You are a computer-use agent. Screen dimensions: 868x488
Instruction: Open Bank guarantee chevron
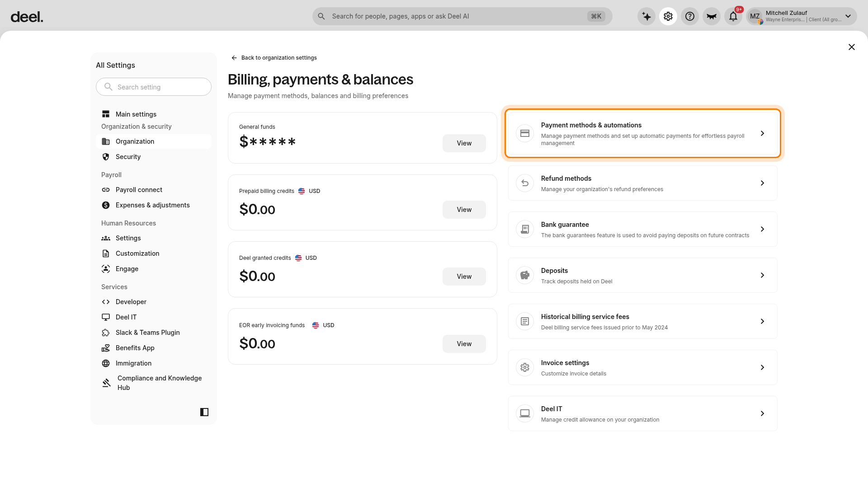click(762, 229)
